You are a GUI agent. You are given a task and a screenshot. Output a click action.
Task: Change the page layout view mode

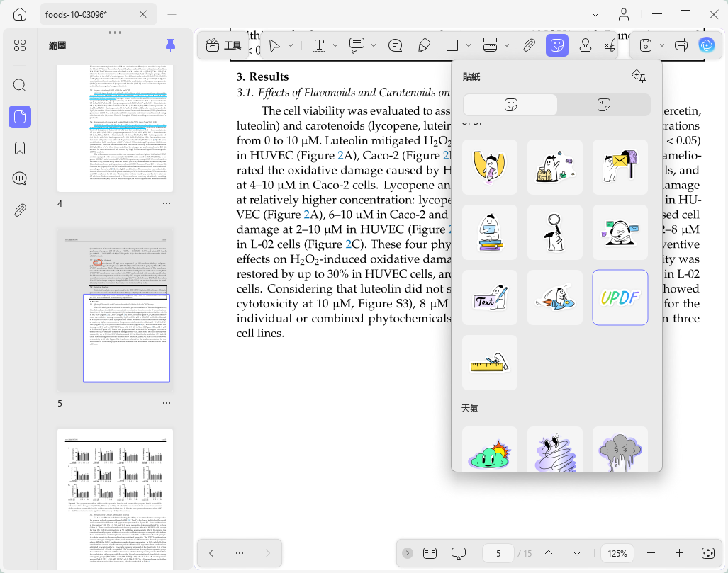[430, 553]
